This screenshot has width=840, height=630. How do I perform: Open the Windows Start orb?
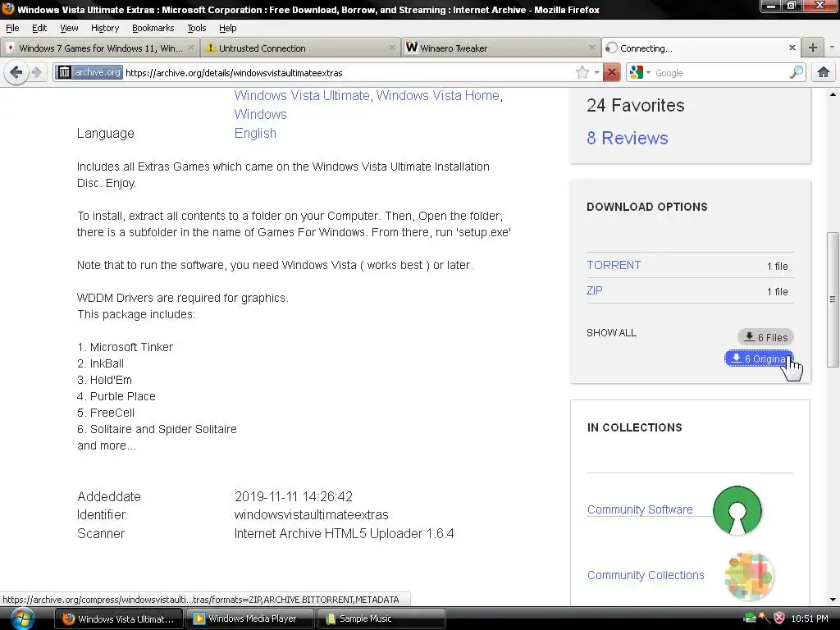pos(22,619)
